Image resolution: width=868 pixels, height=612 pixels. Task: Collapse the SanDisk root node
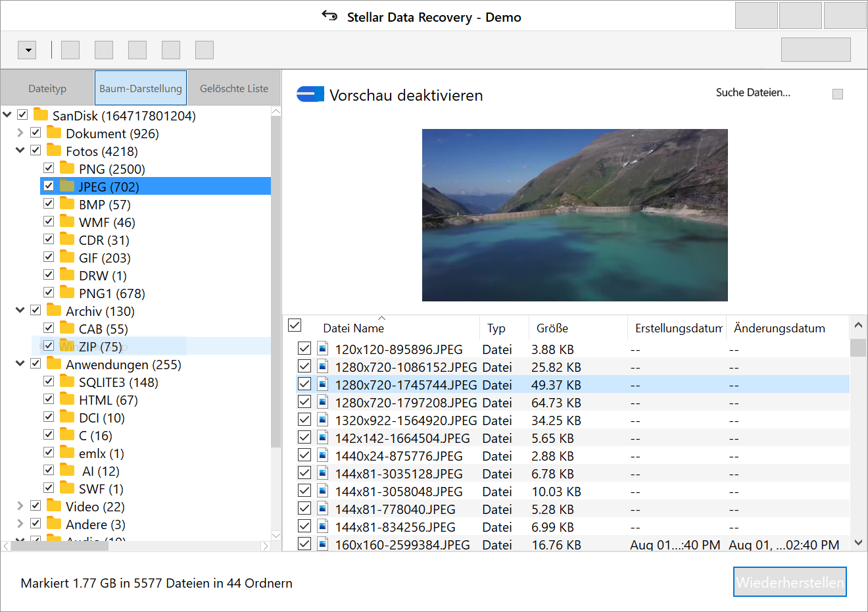pyautogui.click(x=7, y=115)
